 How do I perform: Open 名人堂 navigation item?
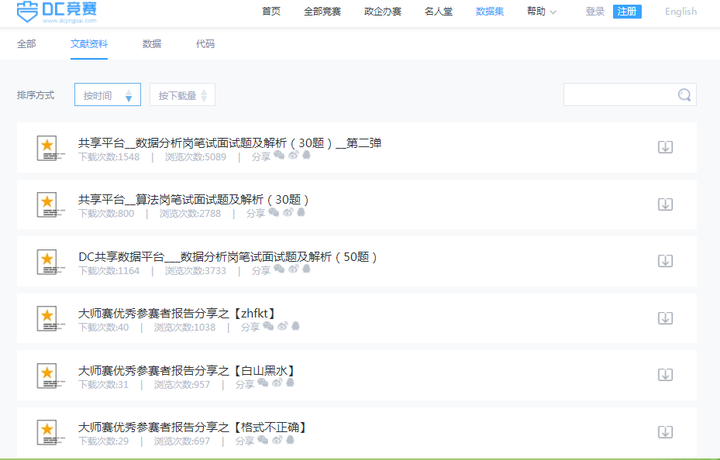click(x=439, y=11)
